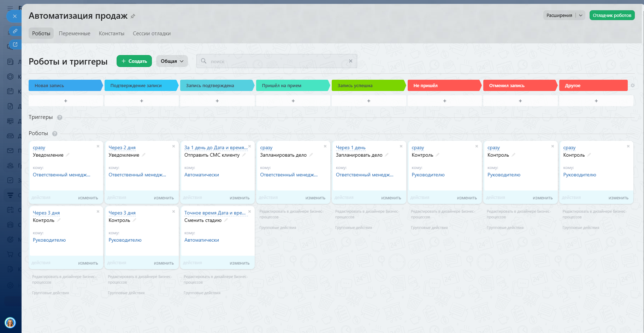Add a trigger under Не пришёл stage
Screen dimensions: 644x333
(445, 101)
